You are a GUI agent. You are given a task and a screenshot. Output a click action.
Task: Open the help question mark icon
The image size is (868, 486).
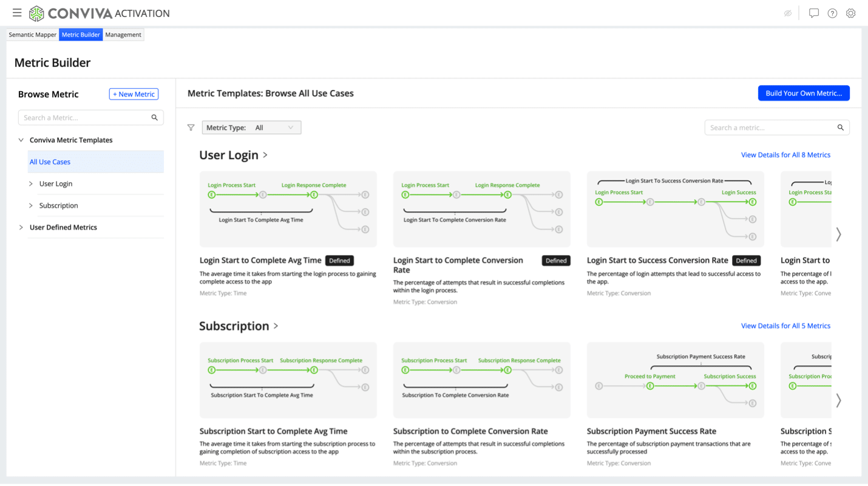click(x=832, y=13)
